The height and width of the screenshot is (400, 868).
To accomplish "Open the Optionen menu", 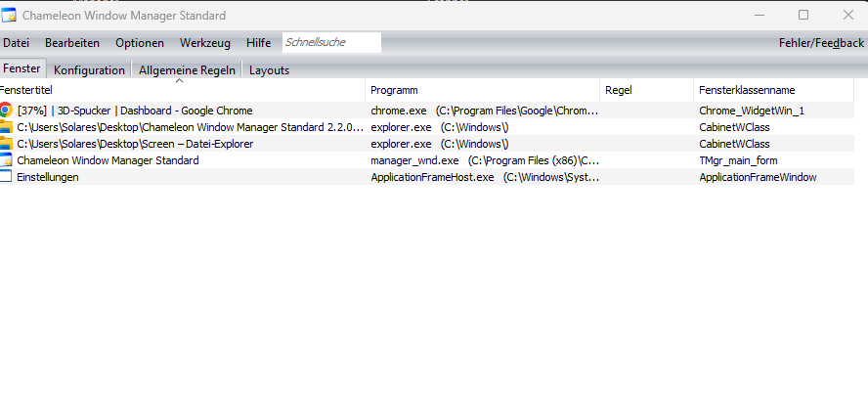I will point(140,43).
